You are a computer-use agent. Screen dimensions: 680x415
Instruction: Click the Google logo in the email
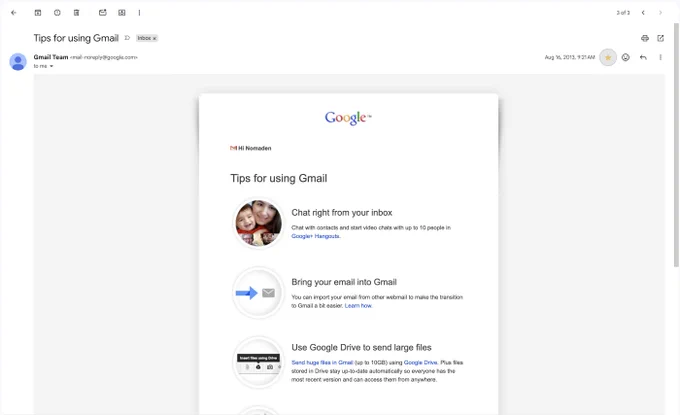pos(348,118)
